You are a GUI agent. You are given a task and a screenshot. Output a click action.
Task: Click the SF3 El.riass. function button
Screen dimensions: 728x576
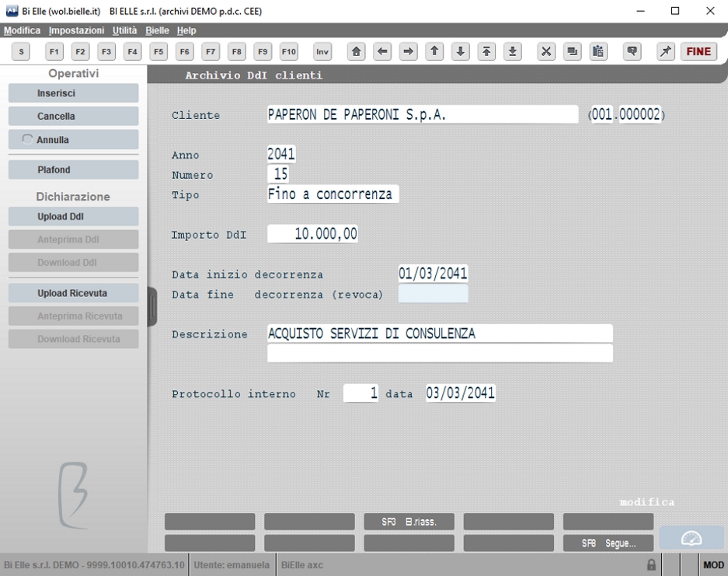pyautogui.click(x=409, y=522)
